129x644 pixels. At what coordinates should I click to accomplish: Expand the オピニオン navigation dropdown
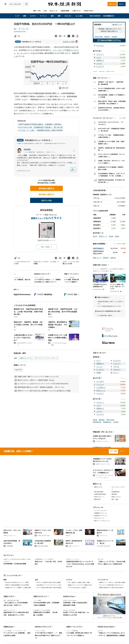(x=69, y=16)
